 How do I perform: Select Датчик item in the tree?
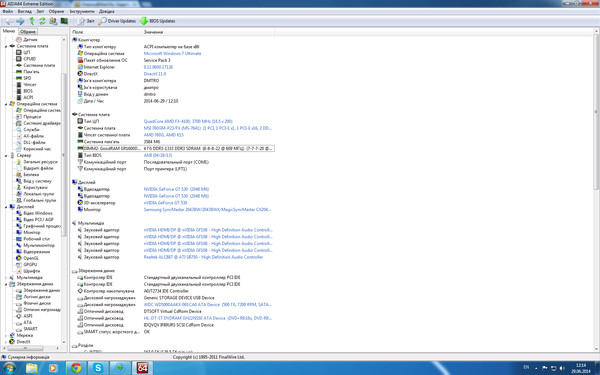coord(30,39)
